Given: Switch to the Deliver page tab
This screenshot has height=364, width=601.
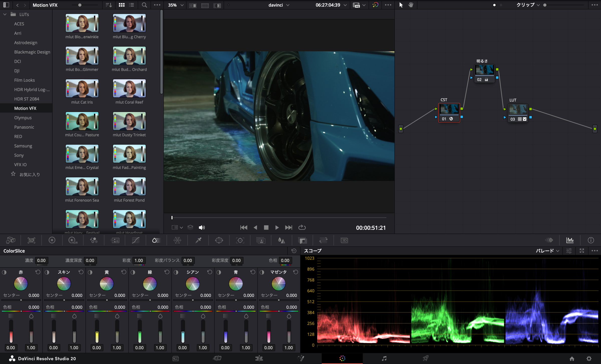Looking at the screenshot, I should point(426,358).
